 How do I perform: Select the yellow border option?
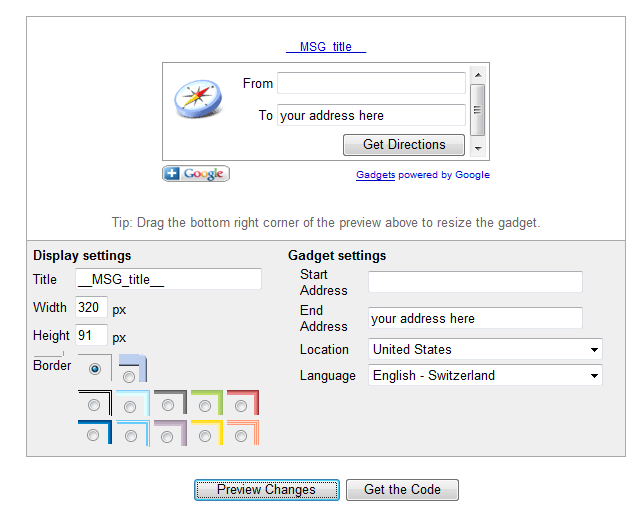(205, 436)
